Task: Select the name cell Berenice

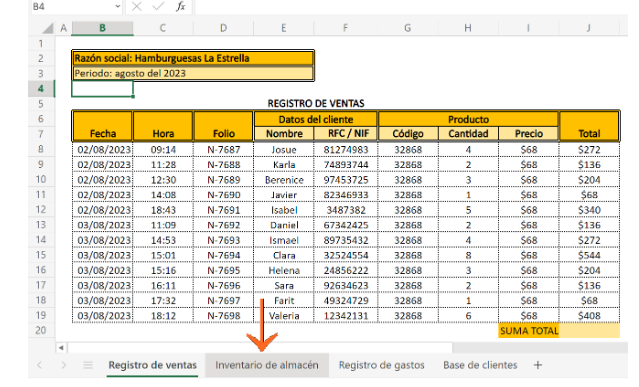Action: [284, 180]
